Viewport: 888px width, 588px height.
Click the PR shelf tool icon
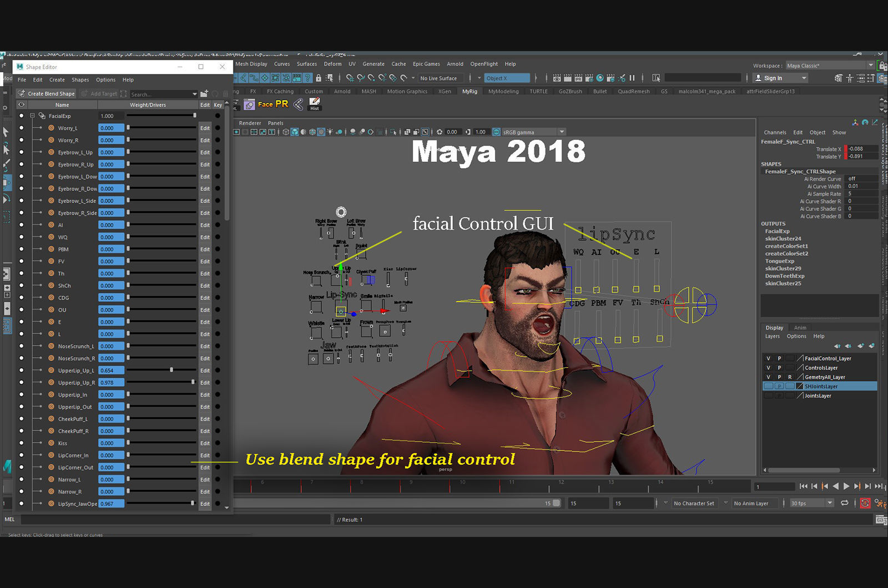282,104
